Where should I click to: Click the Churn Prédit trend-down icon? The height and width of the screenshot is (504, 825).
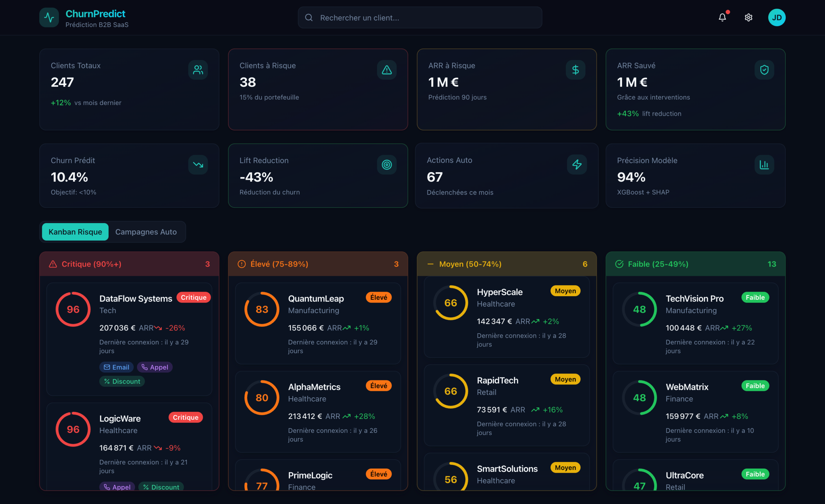198,164
